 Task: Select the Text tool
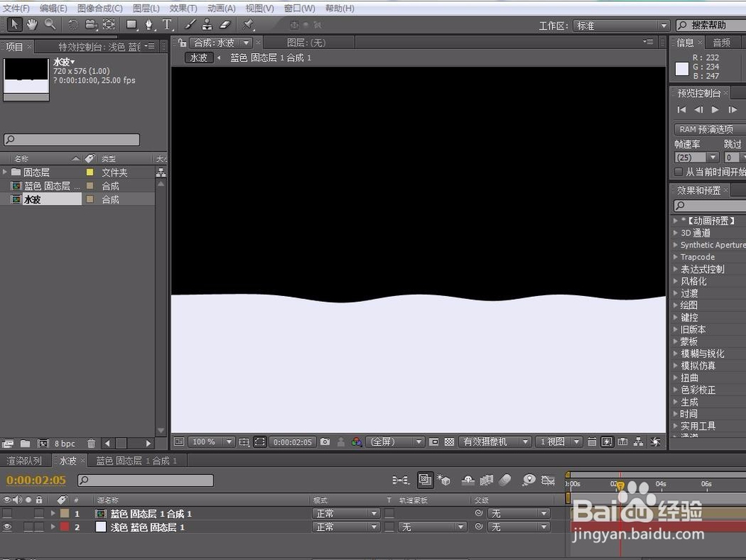[x=167, y=25]
